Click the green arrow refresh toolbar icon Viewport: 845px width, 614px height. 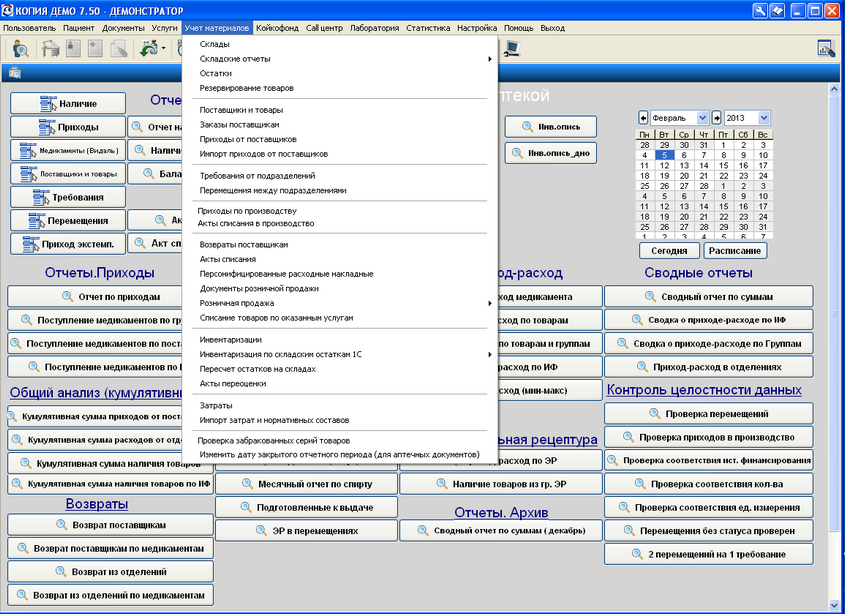(x=149, y=49)
